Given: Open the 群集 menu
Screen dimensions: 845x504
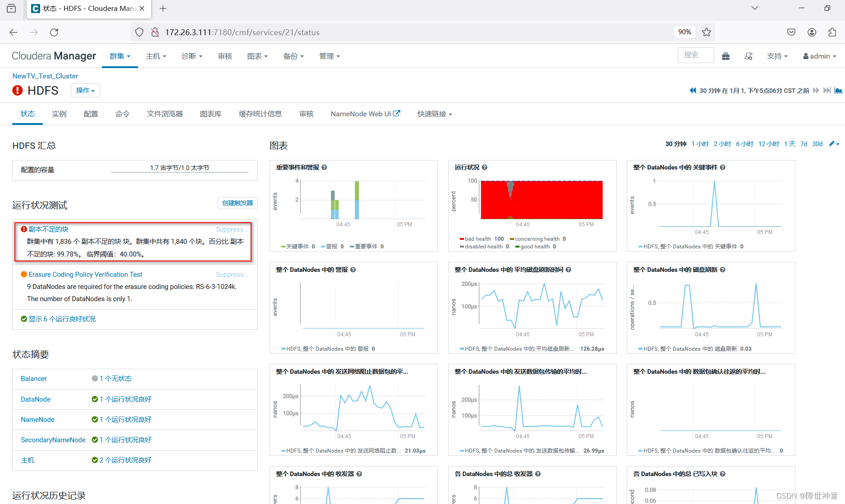Looking at the screenshot, I should (x=120, y=56).
